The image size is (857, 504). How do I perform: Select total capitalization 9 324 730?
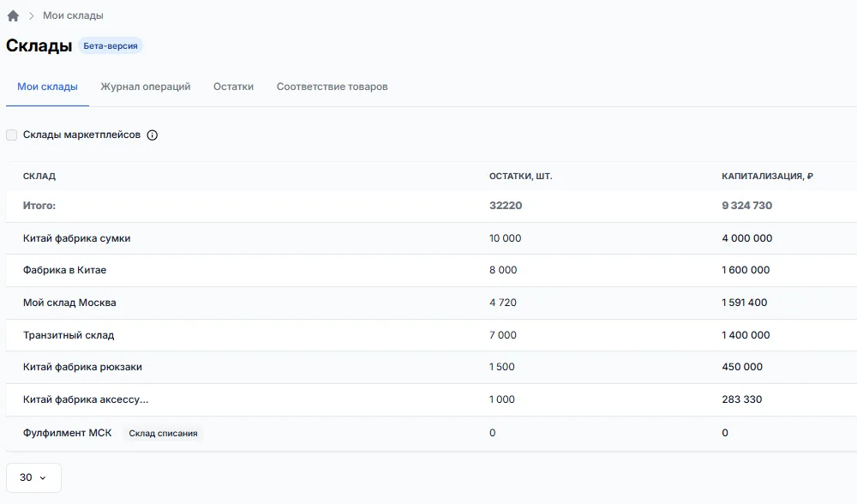click(747, 206)
